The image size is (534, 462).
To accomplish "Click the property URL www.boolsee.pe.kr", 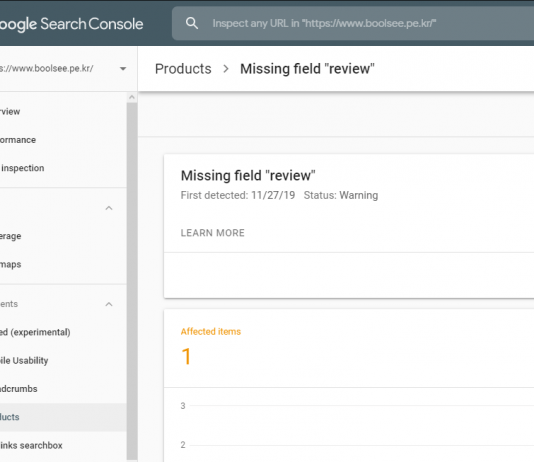I will coord(47,68).
